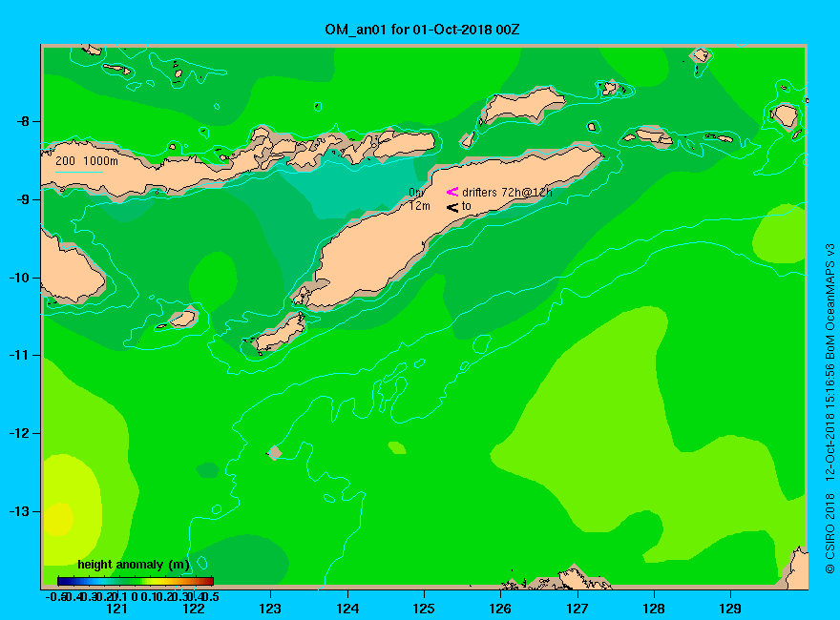840x620 pixels.
Task: Click the '121' longitude axis label
Action: [x=116, y=609]
